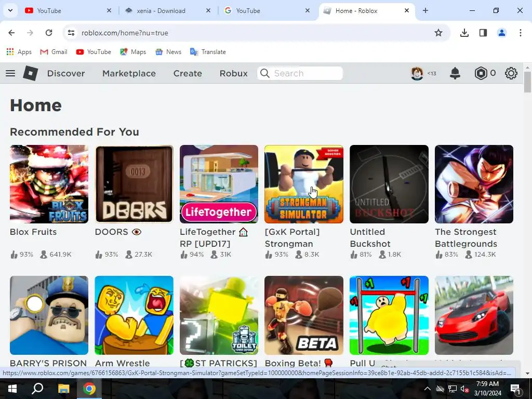The width and height of the screenshot is (532, 399).
Task: Open the tab search dropdown arrow
Action: pyautogui.click(x=10, y=10)
